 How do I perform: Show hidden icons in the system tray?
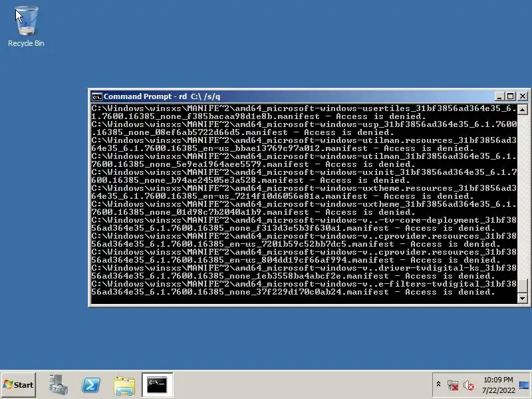438,384
